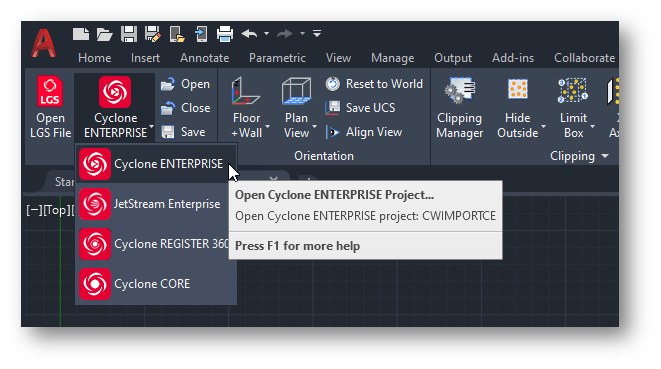Viewport: 661px width, 369px height.
Task: Click the Orientation panel title
Action: pos(324,156)
